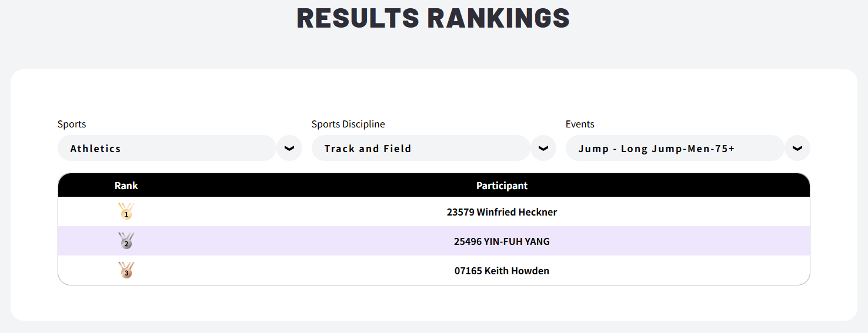Open the Sports Discipline chevron button
868x333 pixels.
point(543,148)
